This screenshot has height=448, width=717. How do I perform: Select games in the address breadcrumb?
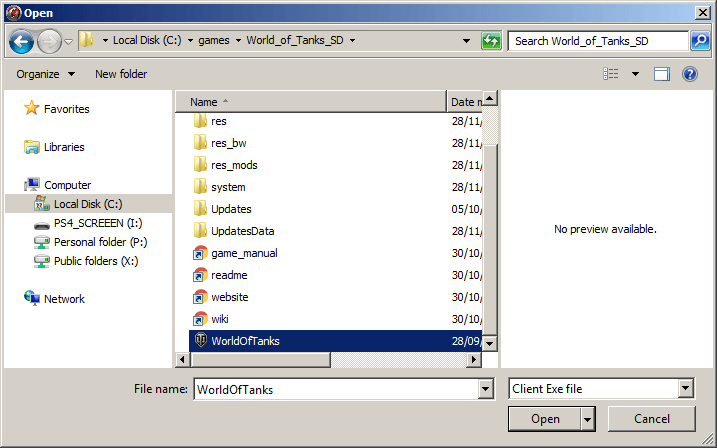pyautogui.click(x=214, y=40)
